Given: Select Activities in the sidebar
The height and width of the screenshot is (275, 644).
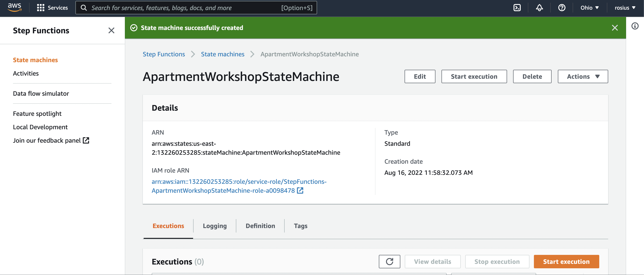Looking at the screenshot, I should pos(26,73).
